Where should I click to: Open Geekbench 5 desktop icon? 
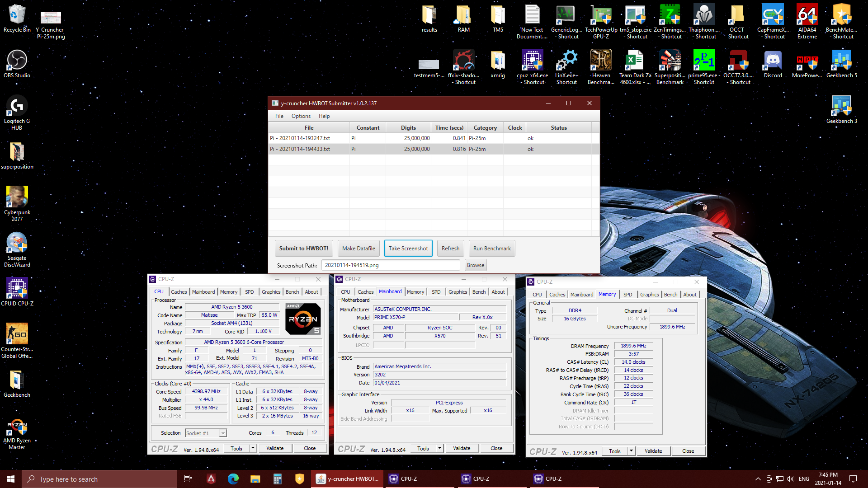tap(842, 64)
